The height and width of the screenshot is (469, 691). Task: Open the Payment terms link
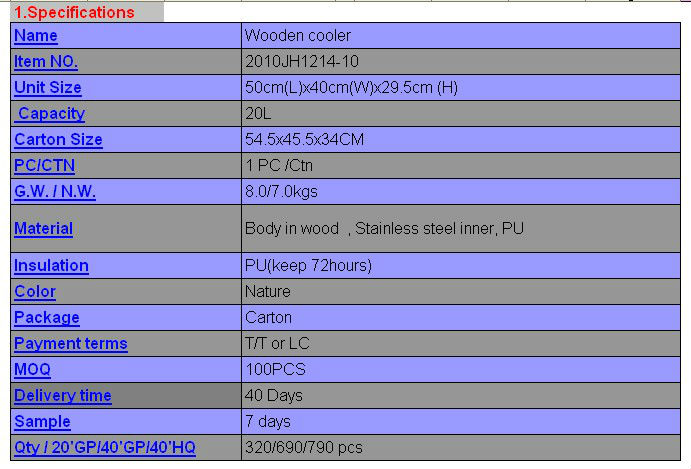[x=71, y=344]
